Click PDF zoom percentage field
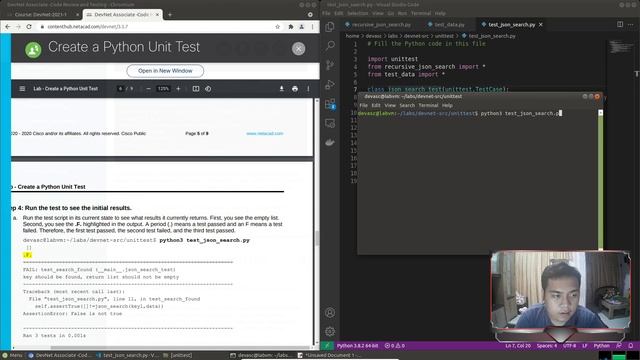Image resolution: width=640 pixels, height=360 pixels. [x=163, y=89]
